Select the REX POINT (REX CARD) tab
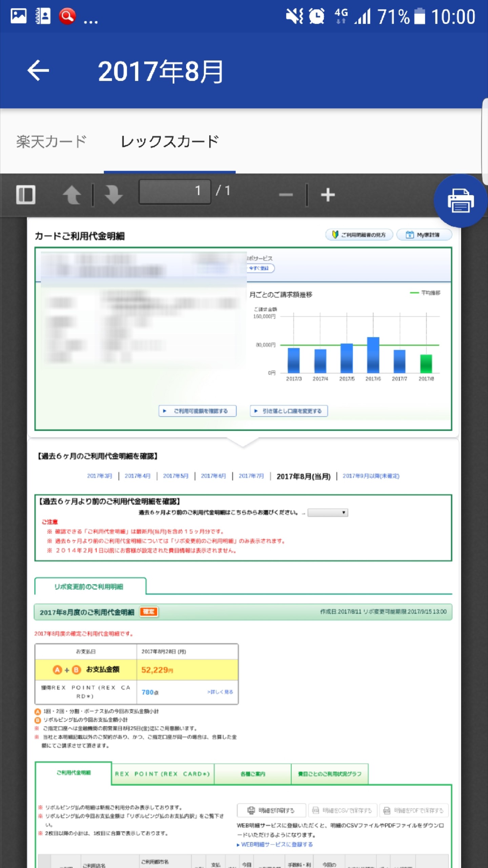Image resolution: width=488 pixels, height=868 pixels. pos(163,774)
